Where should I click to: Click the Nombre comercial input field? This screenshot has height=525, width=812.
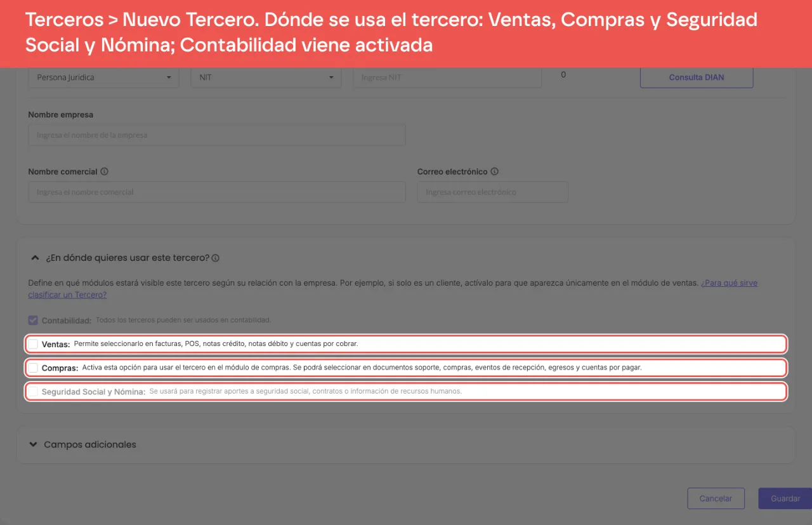217,192
